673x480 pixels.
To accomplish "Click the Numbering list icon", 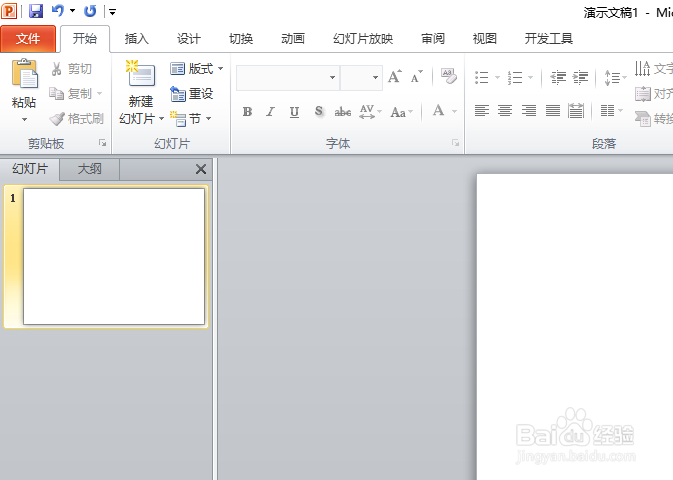I will click(x=515, y=78).
